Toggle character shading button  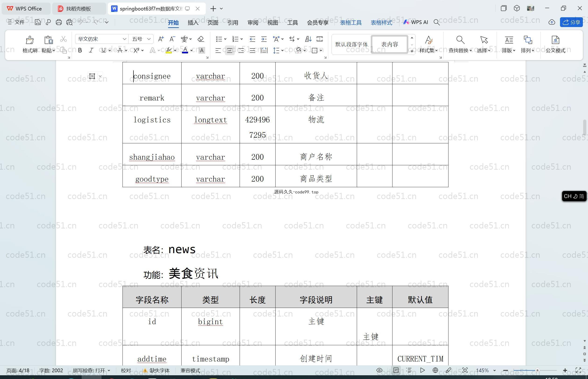[x=202, y=50]
